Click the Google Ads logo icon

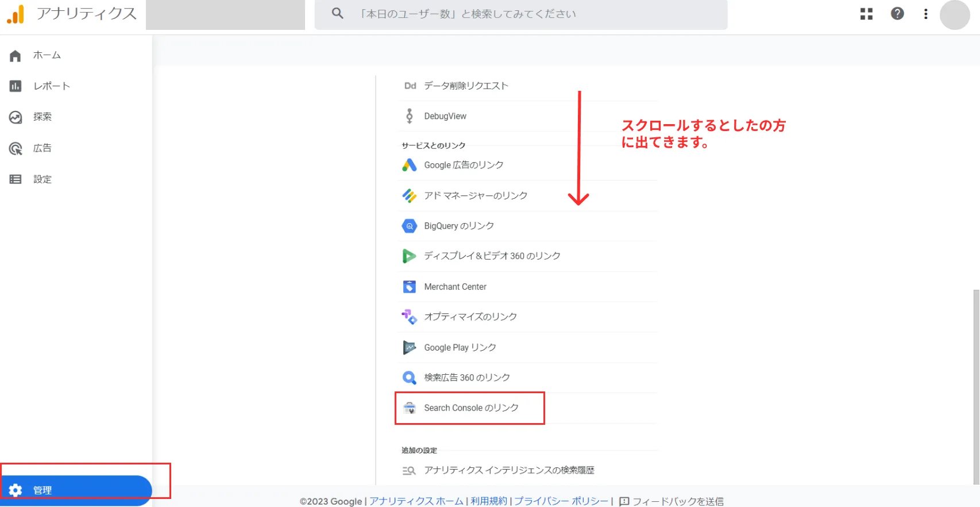409,165
